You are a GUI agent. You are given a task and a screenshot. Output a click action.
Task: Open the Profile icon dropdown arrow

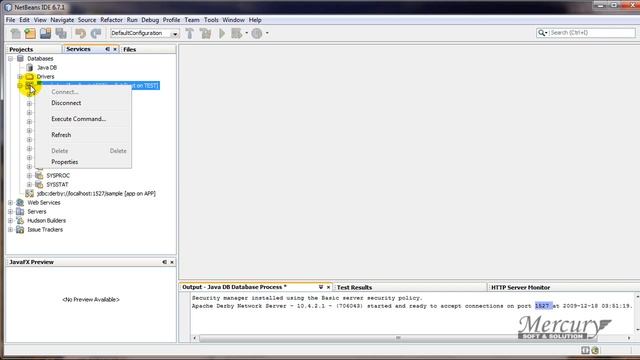pyautogui.click(x=267, y=33)
